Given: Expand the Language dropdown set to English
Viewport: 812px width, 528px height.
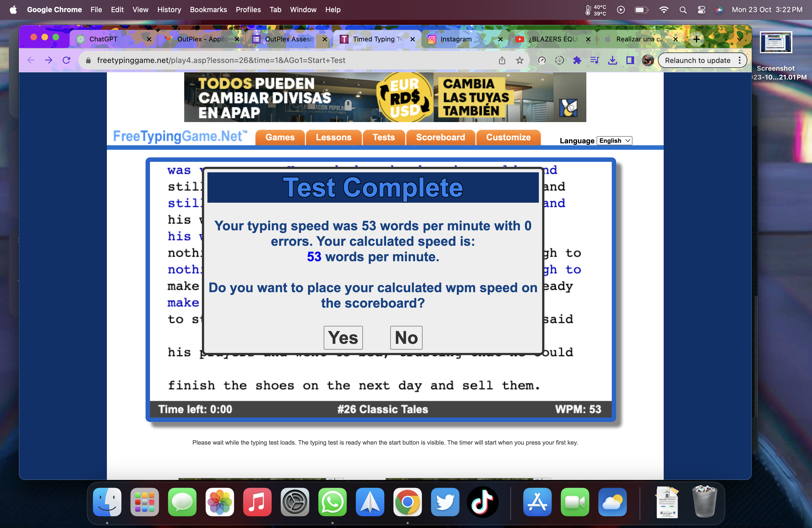Looking at the screenshot, I should click(x=614, y=141).
